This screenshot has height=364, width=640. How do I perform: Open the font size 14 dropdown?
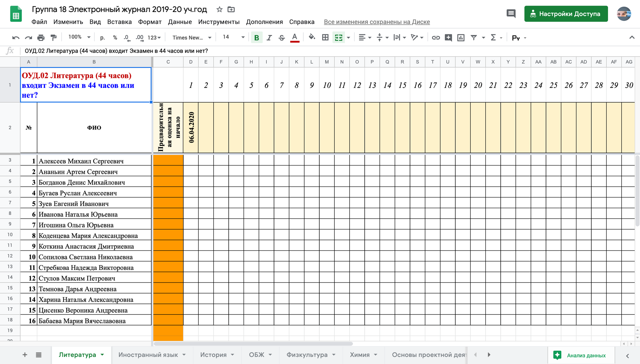point(233,37)
